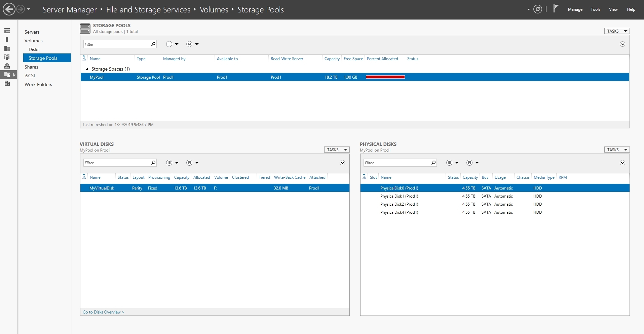Screen dimensions: 644x334
Task: Select the PhysicalDisk2 row
Action: coord(399,204)
